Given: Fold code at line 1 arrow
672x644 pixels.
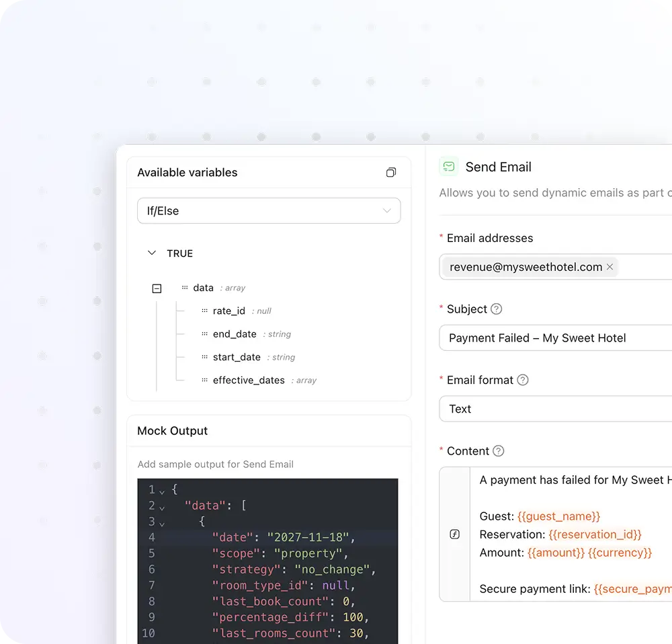Looking at the screenshot, I should (162, 492).
